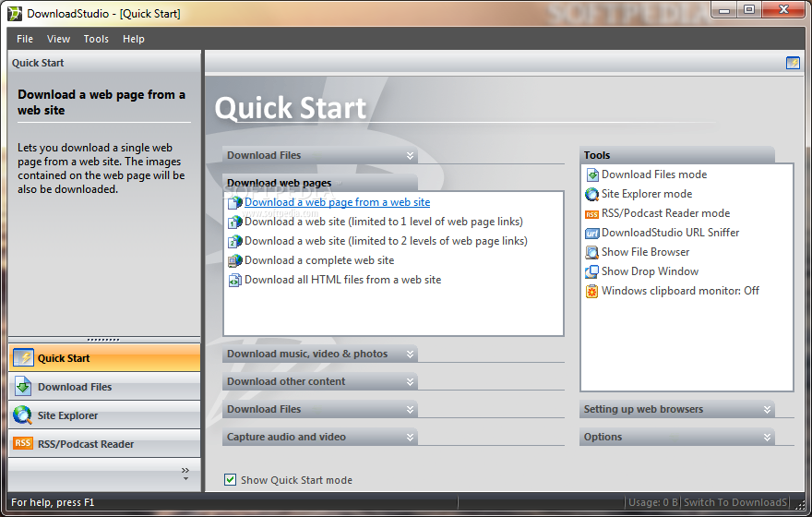Switch to Site Explorer sidebar pane
Viewport: 812px width, 517px height.
coord(104,415)
